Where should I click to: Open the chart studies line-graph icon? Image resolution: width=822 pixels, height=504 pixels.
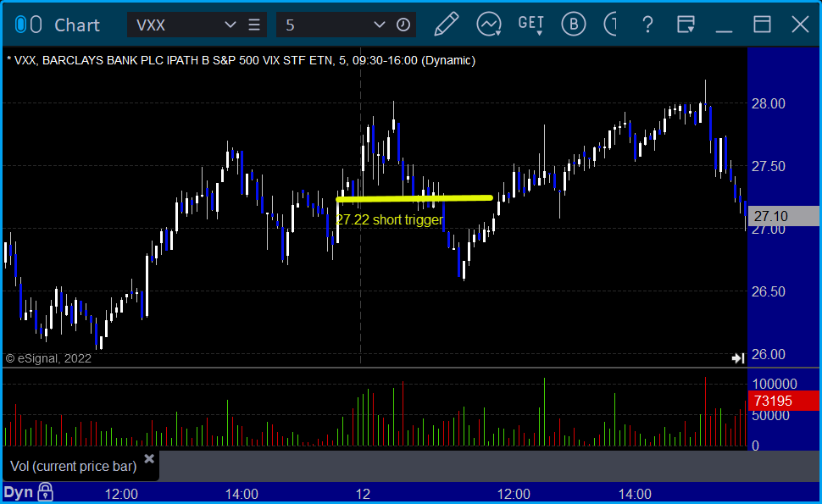pos(489,25)
